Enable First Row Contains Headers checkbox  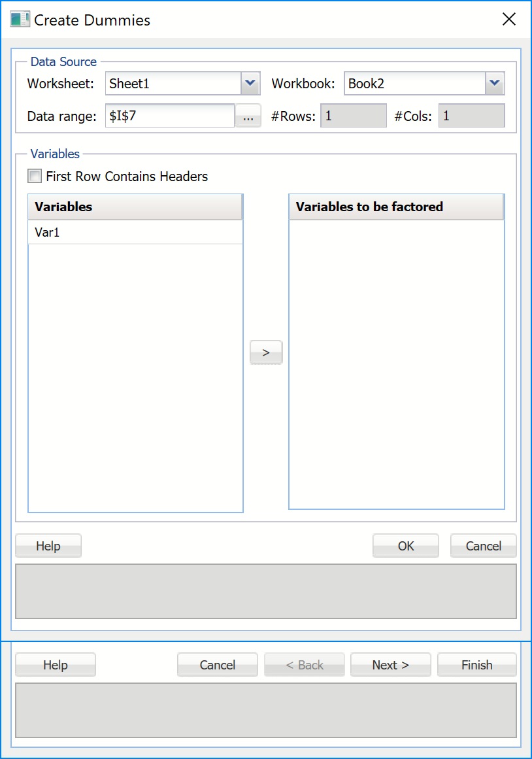(x=35, y=177)
